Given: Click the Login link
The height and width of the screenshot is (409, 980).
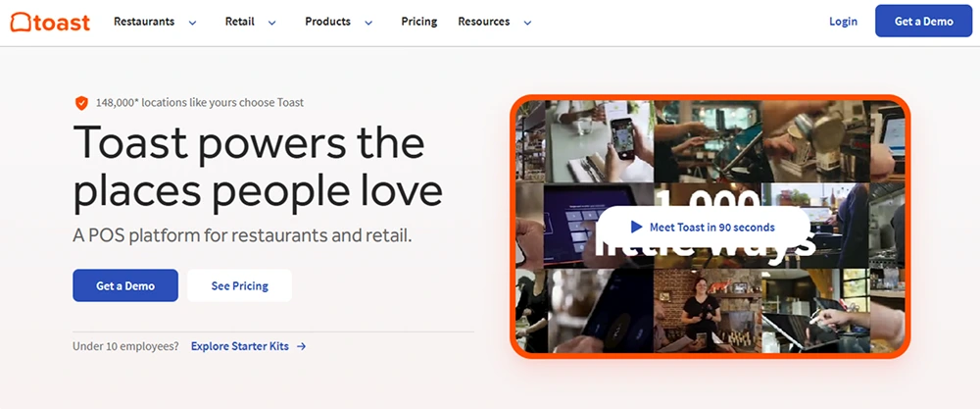Looking at the screenshot, I should [843, 22].
